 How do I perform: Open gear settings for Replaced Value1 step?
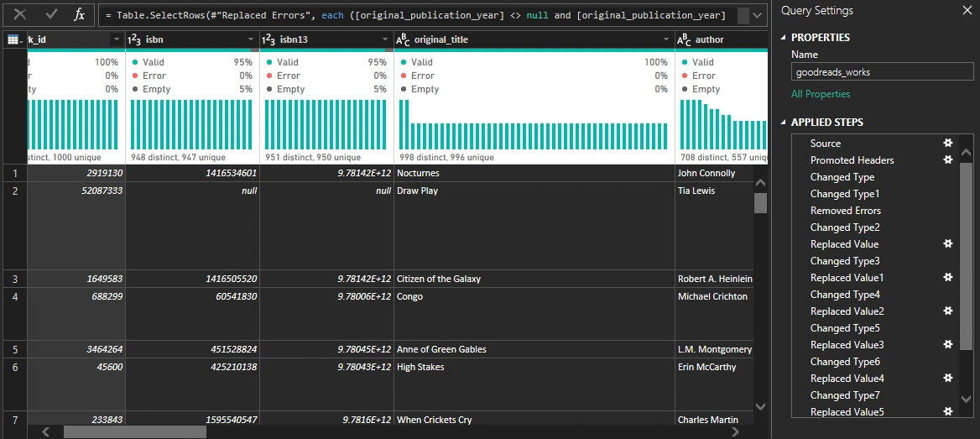click(947, 278)
